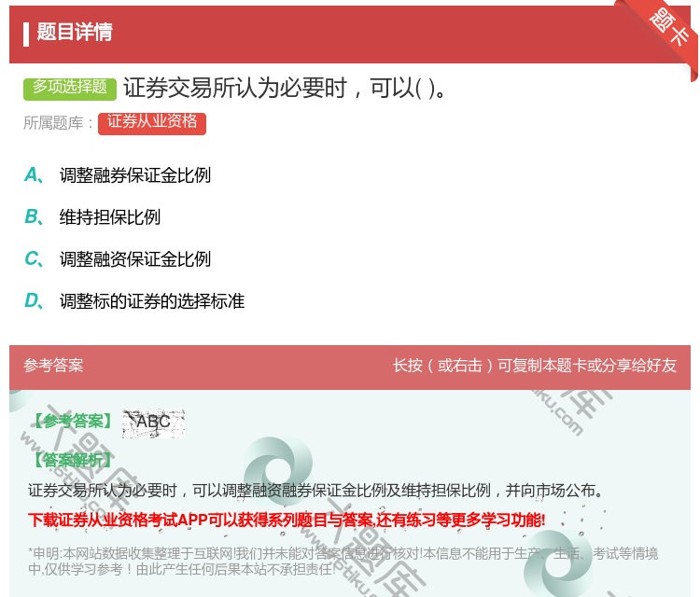Screen dimensions: 700x597
Task: Click the 题目详情 header title
Action: pos(75,32)
